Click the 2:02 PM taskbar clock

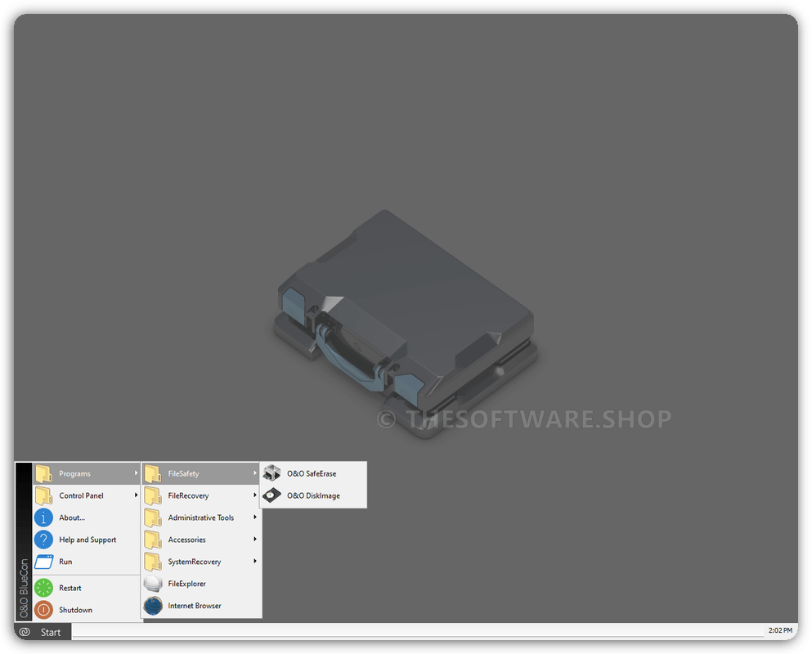(780, 630)
